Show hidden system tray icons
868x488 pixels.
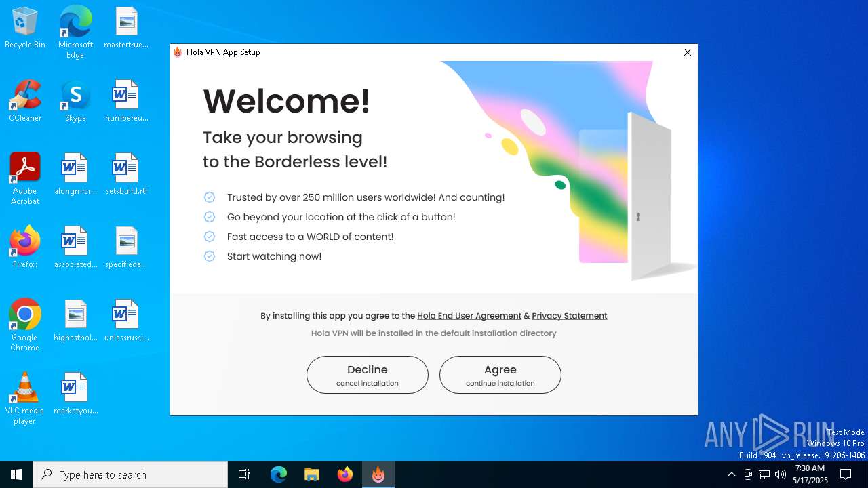(x=731, y=474)
